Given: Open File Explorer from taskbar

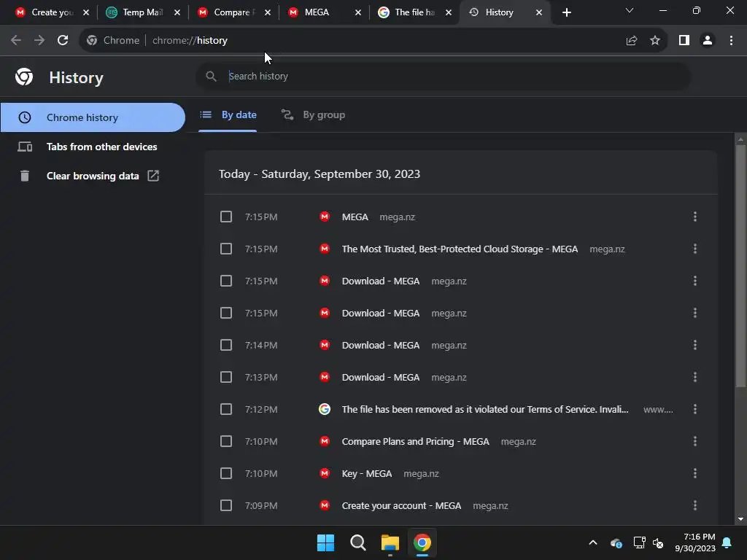Looking at the screenshot, I should (x=390, y=542).
